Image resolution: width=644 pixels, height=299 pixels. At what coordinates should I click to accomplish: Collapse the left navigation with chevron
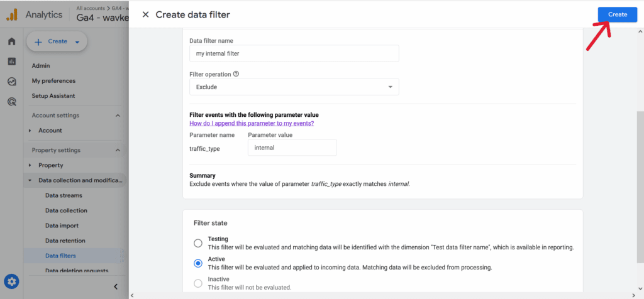116,286
